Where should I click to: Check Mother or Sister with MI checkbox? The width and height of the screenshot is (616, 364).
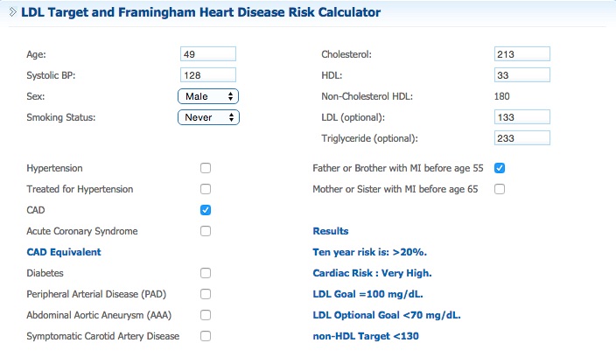500,189
